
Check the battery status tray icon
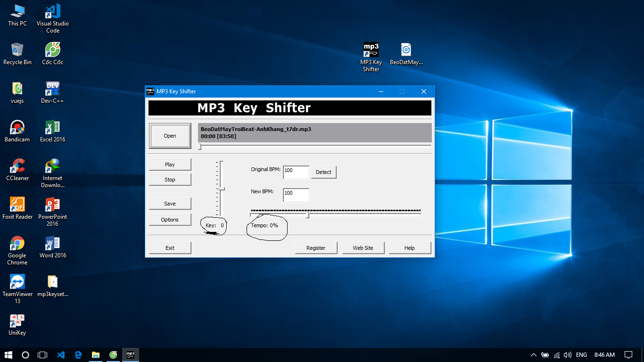(545, 355)
